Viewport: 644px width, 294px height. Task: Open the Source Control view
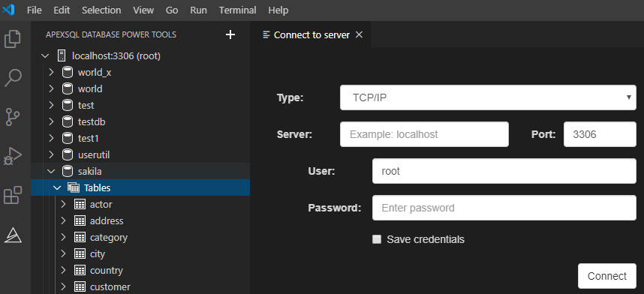(13, 116)
